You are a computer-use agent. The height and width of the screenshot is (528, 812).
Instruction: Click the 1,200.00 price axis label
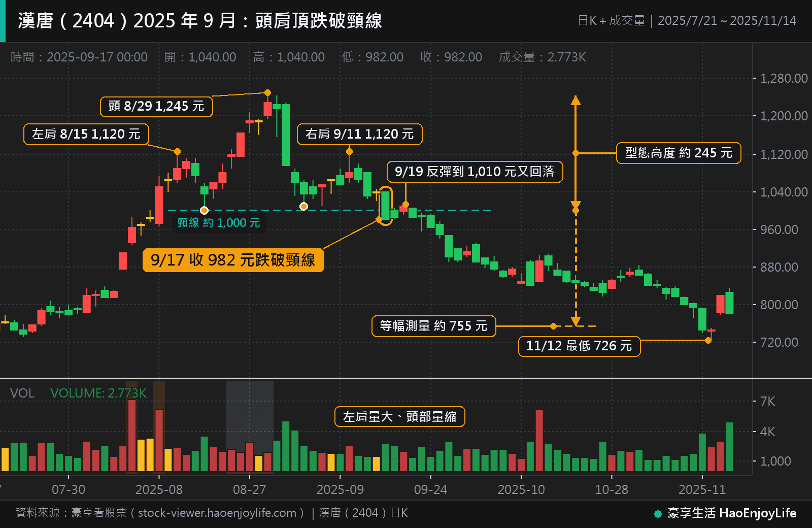(784, 116)
